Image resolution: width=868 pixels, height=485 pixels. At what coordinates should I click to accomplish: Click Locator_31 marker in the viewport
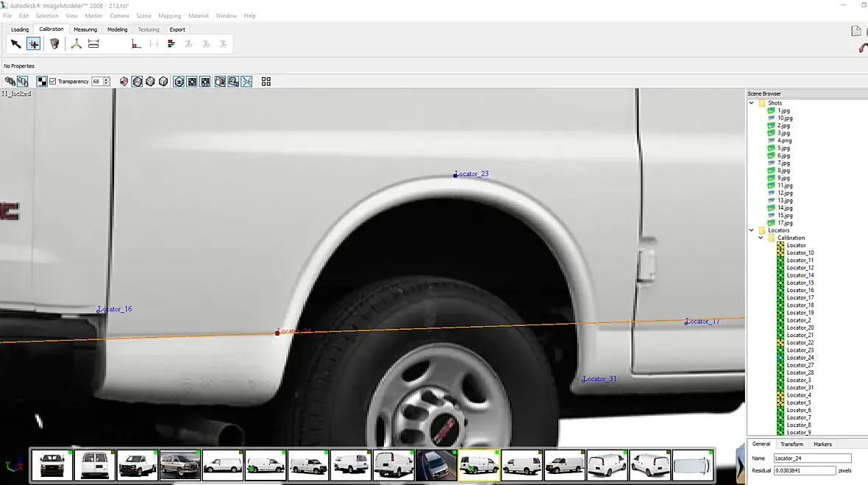584,380
